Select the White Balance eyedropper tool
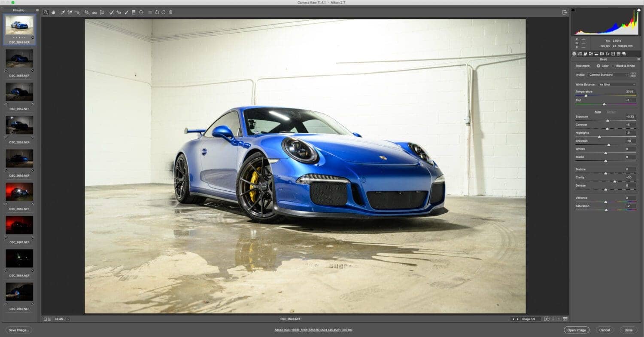Viewport: 644px width, 337px height. pyautogui.click(x=63, y=12)
